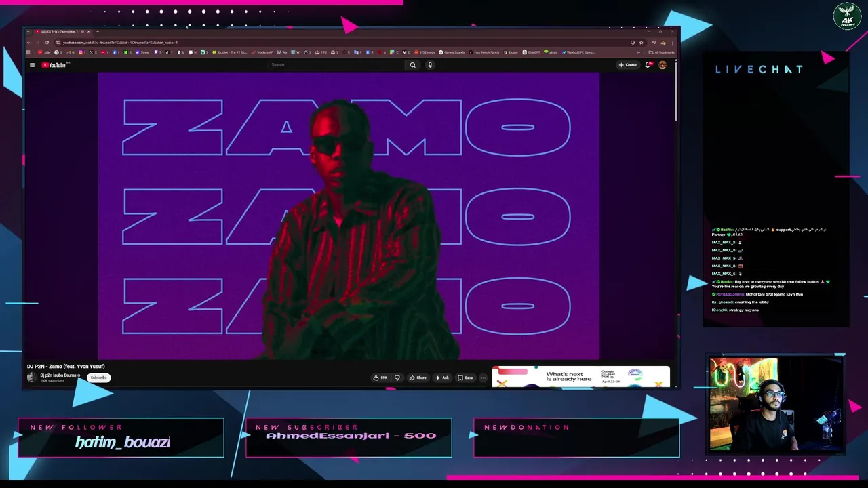
Task: Open the Chrome three-dot menu
Action: click(x=673, y=43)
